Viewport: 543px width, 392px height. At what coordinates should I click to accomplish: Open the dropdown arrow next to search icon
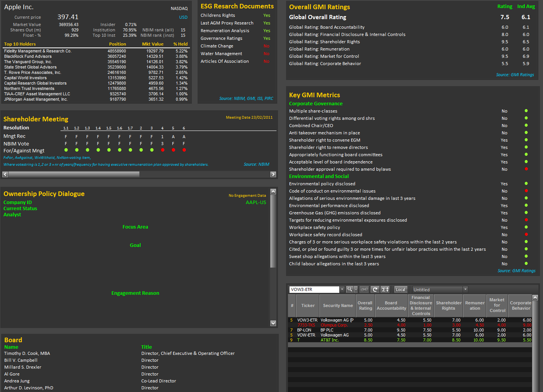pos(356,289)
